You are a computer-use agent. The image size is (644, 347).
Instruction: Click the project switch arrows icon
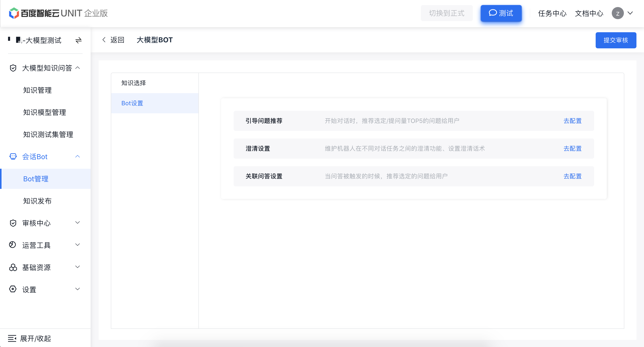79,40
